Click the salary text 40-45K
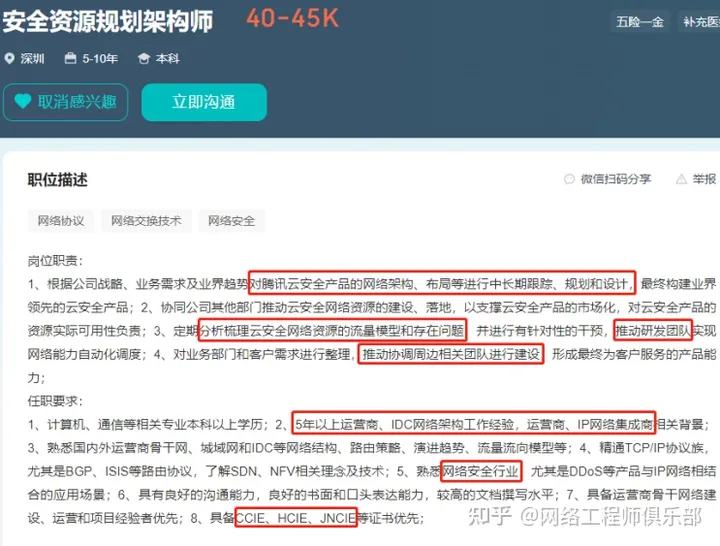The image size is (720, 546). pyautogui.click(x=292, y=19)
